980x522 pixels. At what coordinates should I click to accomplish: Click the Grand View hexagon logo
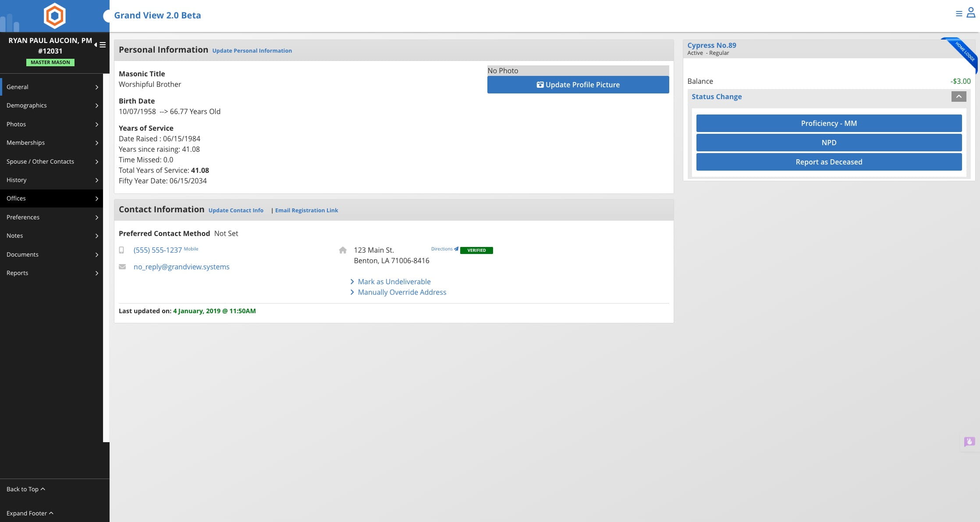click(x=54, y=16)
